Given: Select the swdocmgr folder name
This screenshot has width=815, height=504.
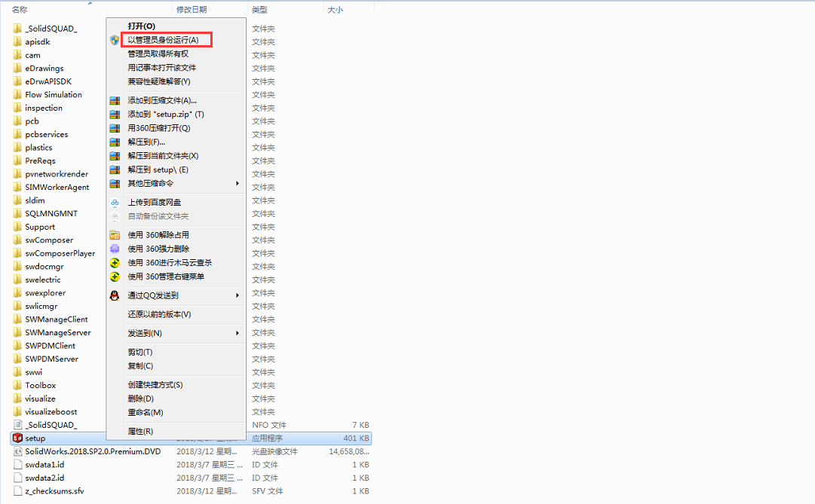Looking at the screenshot, I should coord(44,267).
